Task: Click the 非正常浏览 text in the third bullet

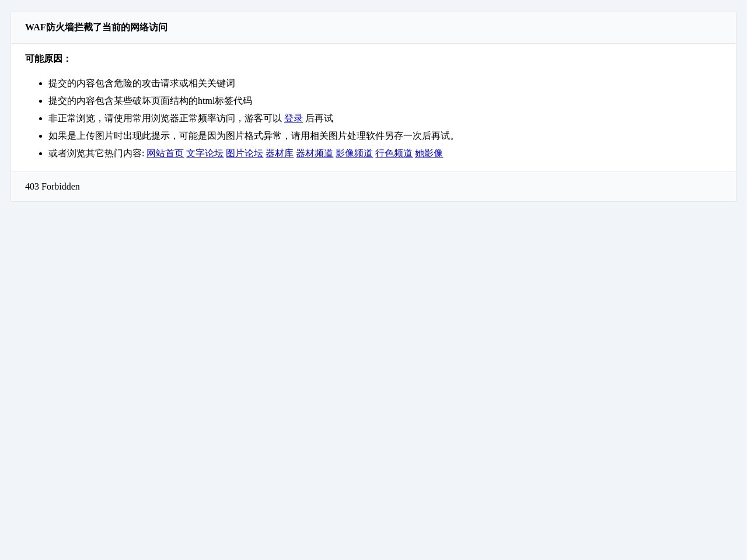Action: tap(71, 118)
